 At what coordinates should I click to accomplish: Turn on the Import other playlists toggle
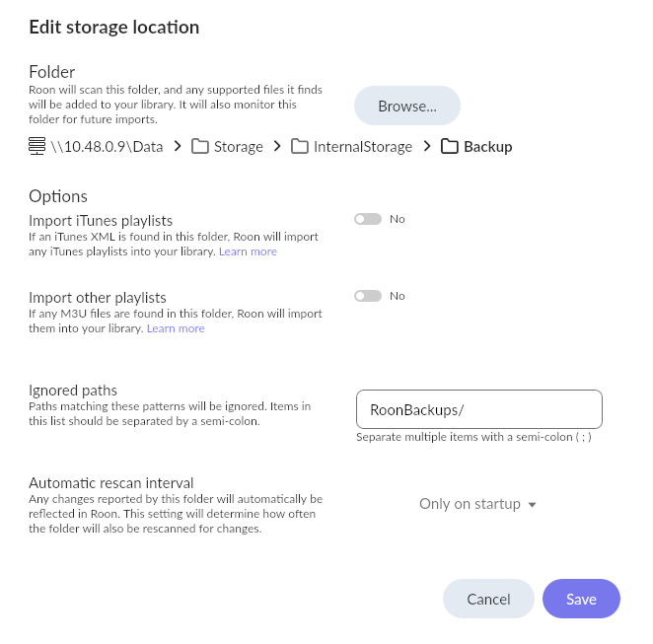coord(368,296)
